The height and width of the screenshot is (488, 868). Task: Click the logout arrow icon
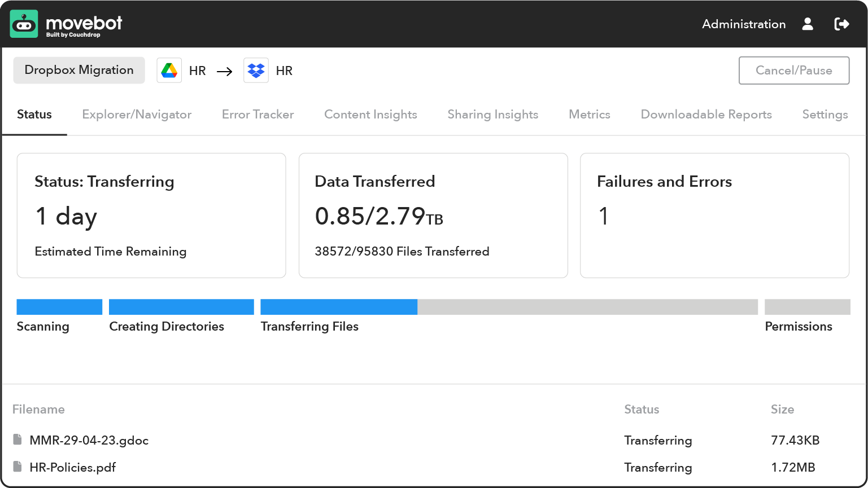(841, 24)
